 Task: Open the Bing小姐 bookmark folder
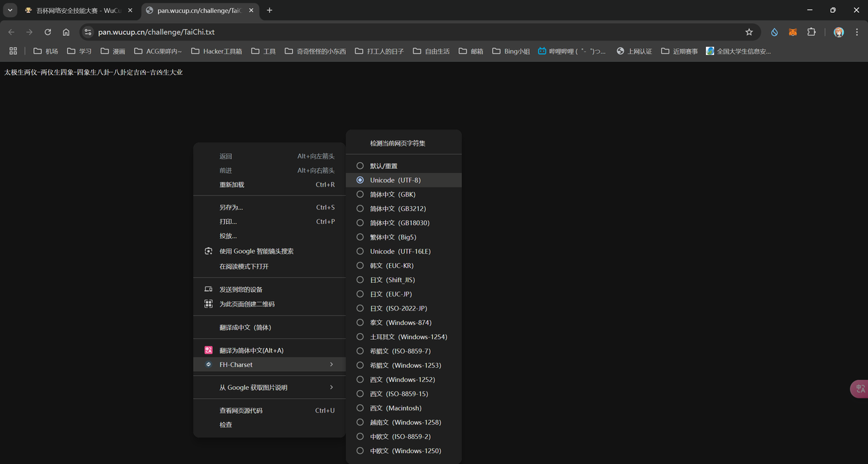511,51
